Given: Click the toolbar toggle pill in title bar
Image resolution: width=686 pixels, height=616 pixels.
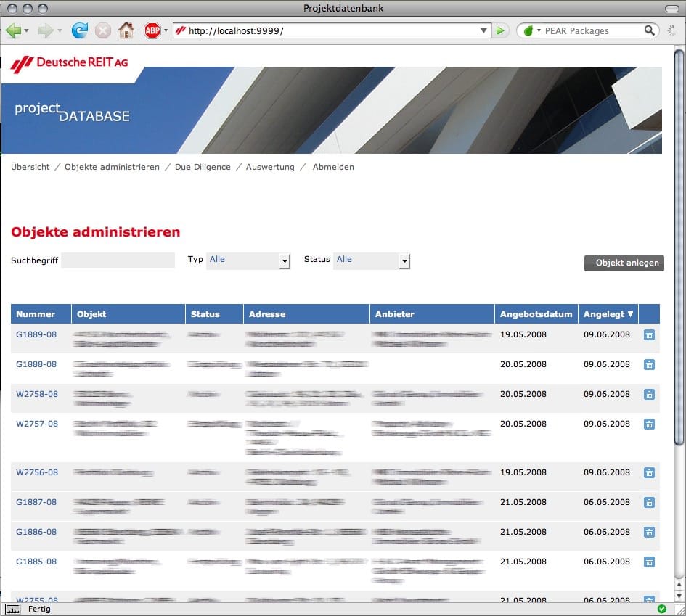Looking at the screenshot, I should (x=671, y=8).
